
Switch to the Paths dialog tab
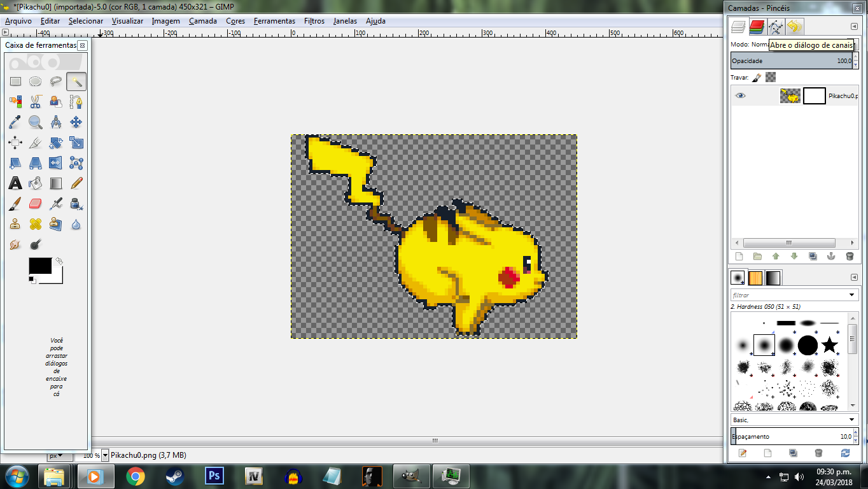click(x=775, y=27)
